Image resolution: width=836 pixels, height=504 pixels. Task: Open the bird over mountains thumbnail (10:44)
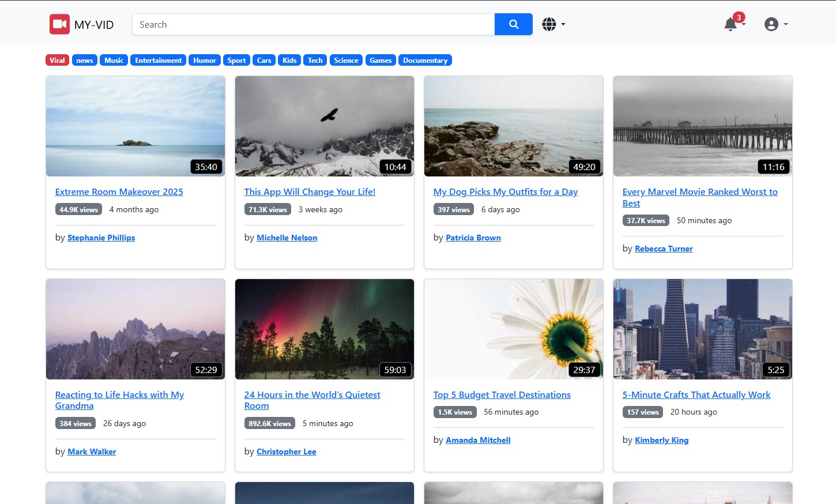pos(325,126)
